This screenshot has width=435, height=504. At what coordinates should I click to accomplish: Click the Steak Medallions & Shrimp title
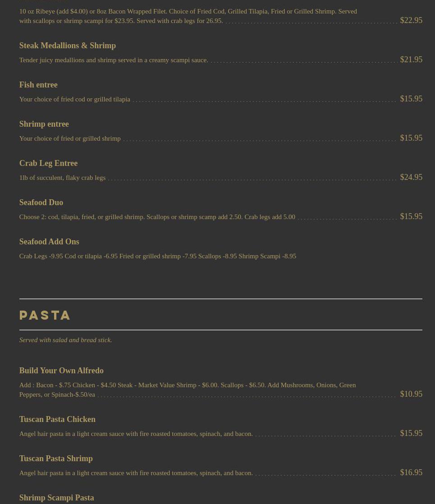pos(67,46)
